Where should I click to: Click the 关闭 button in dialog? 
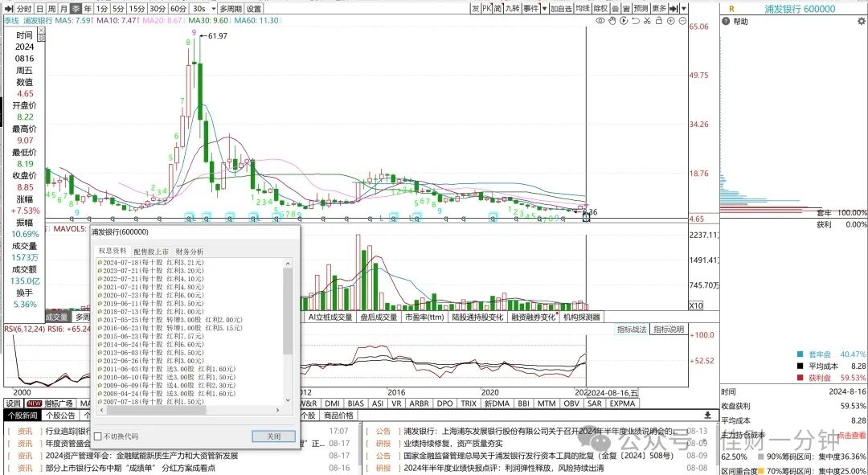click(x=273, y=436)
